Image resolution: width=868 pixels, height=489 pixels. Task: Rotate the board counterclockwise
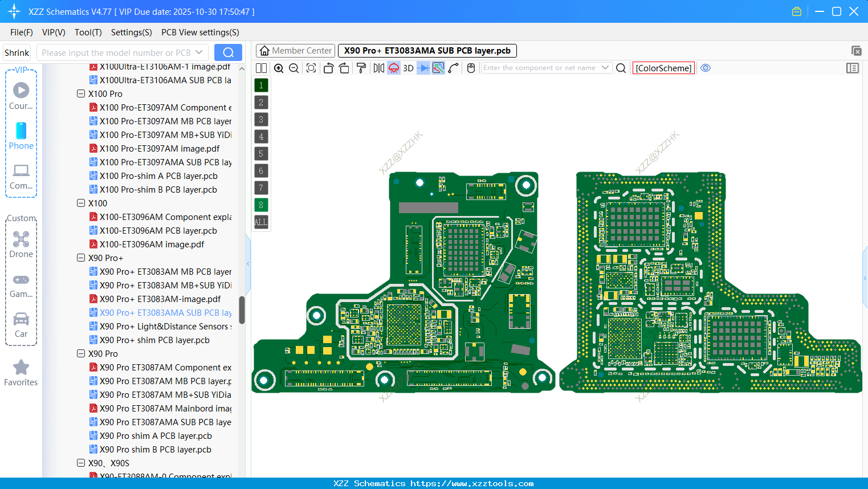point(329,68)
